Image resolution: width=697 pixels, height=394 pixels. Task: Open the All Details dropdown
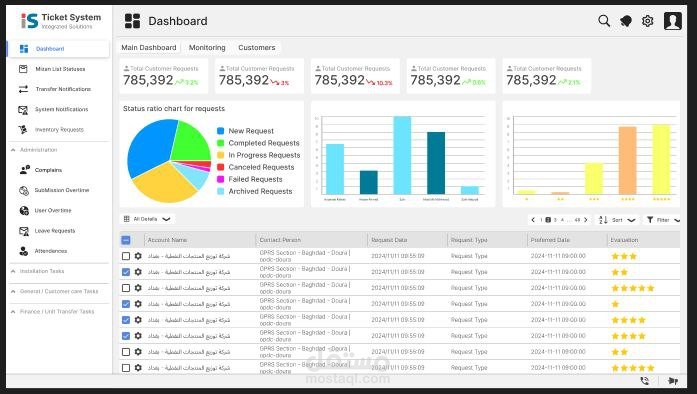click(147, 219)
